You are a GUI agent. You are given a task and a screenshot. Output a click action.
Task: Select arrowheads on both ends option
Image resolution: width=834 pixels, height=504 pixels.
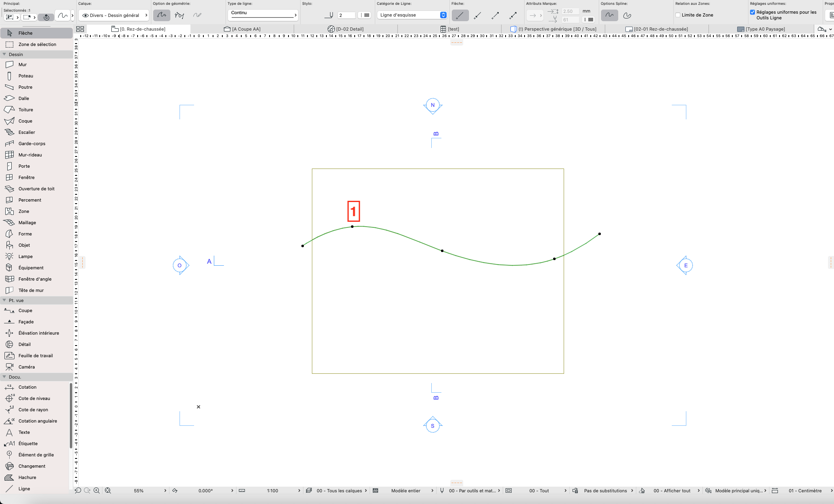pos(513,15)
